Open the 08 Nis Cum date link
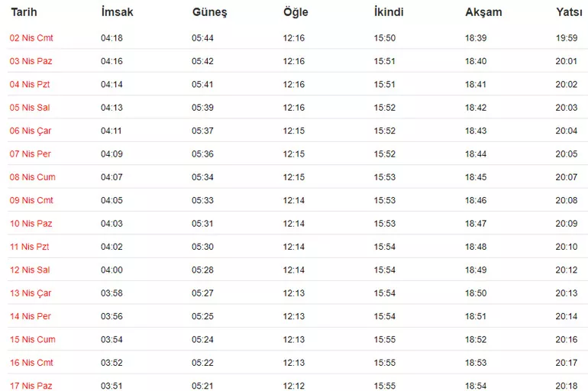This screenshot has width=588, height=391. [x=32, y=177]
